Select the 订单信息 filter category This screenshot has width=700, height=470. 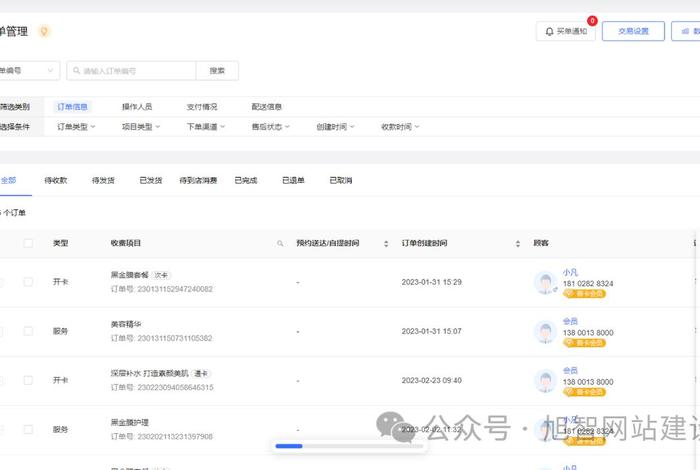click(x=72, y=107)
